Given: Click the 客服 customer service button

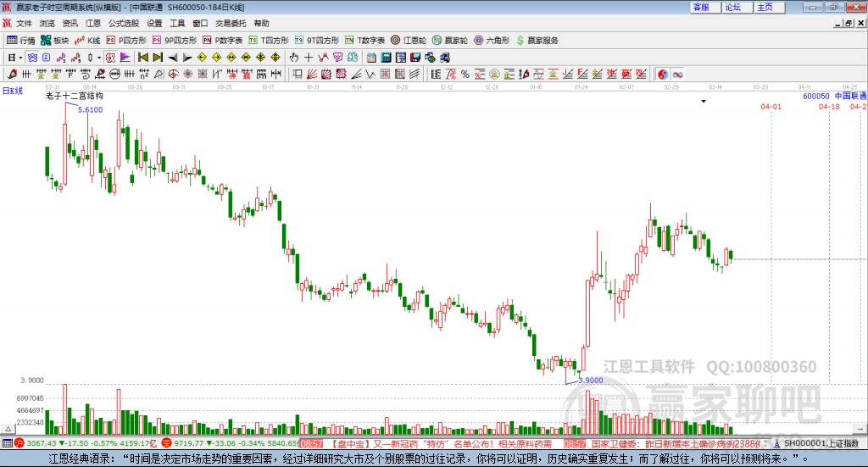Looking at the screenshot, I should pos(705,7).
